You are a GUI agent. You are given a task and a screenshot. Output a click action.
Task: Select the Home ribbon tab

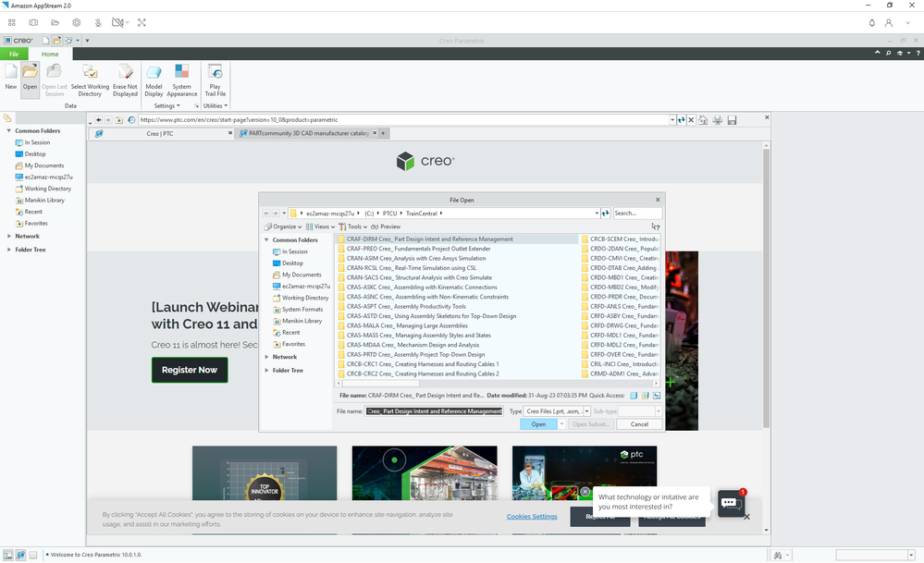coord(50,54)
